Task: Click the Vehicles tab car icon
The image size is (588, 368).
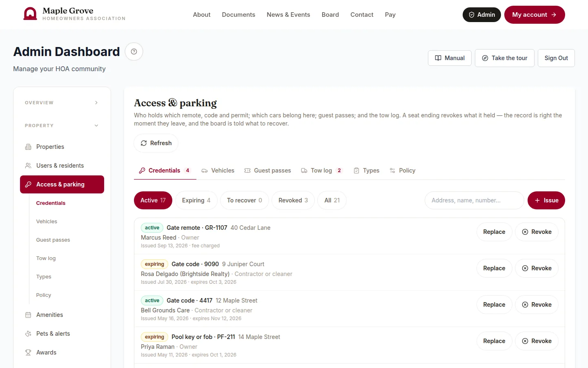Action: tap(205, 171)
